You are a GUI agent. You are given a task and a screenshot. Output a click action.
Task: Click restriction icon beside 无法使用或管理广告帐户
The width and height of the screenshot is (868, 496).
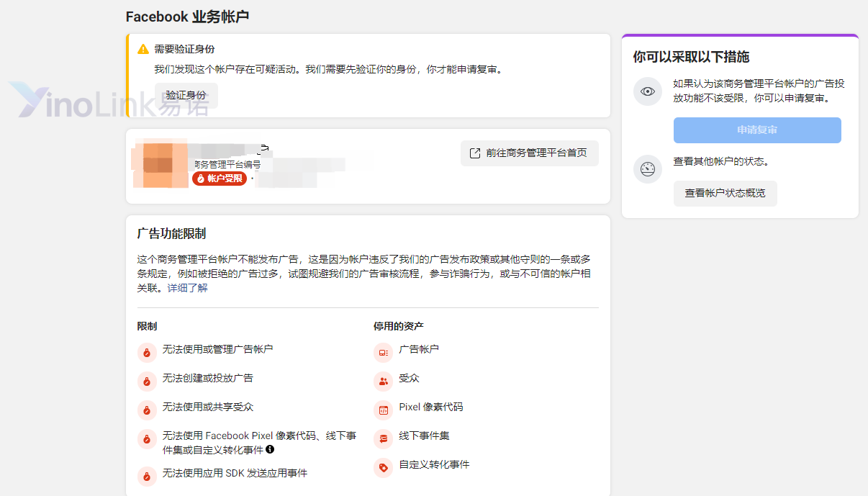[x=147, y=353]
